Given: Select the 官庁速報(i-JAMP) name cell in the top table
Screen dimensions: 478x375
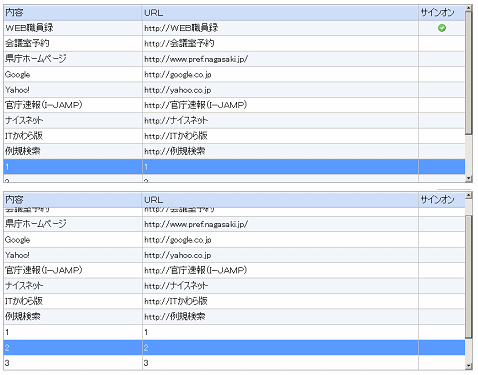Looking at the screenshot, I should pos(73,105).
